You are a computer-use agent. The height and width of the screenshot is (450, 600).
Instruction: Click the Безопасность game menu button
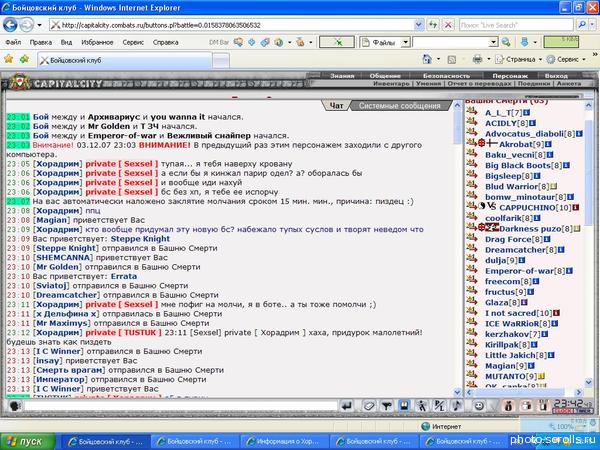[446, 76]
